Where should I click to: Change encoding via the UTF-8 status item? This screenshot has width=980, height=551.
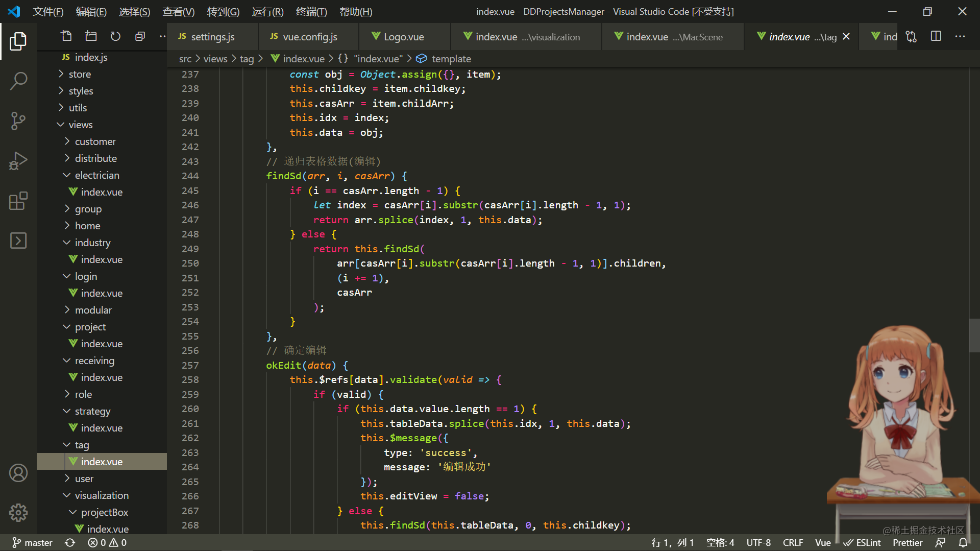click(x=758, y=542)
